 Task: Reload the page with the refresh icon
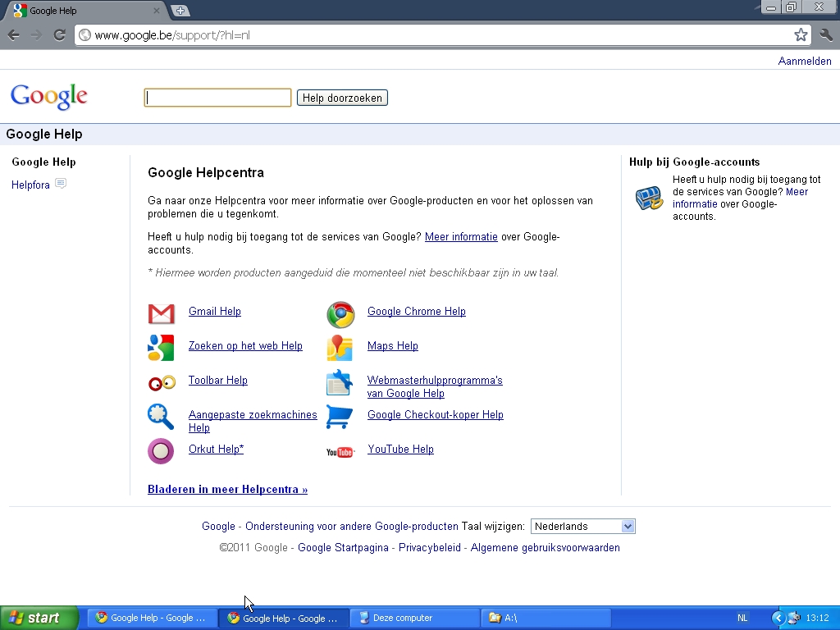tap(59, 35)
